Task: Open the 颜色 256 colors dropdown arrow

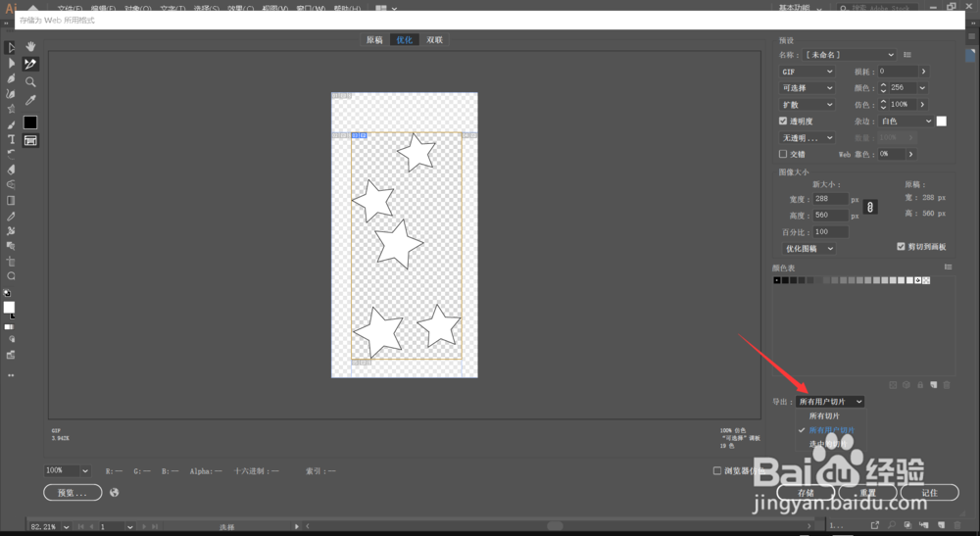Action: point(922,88)
